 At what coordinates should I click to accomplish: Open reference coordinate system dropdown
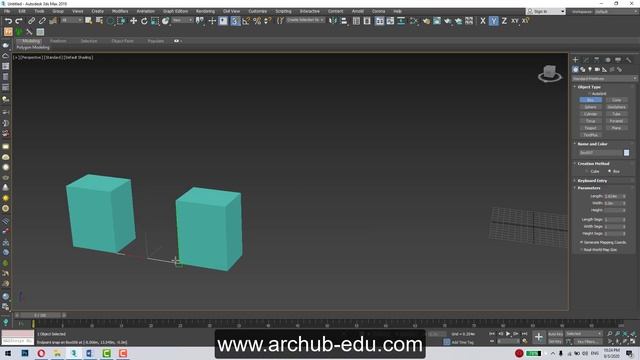pyautogui.click(x=182, y=20)
